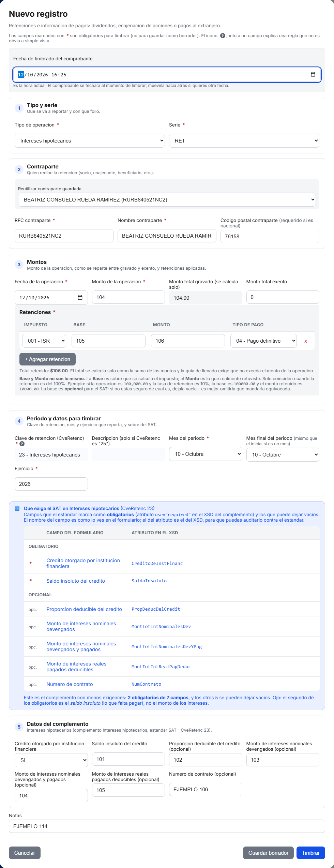The width and height of the screenshot is (334, 868).
Task: Click Total retenido $106.00 text
Action: [x=44, y=371]
